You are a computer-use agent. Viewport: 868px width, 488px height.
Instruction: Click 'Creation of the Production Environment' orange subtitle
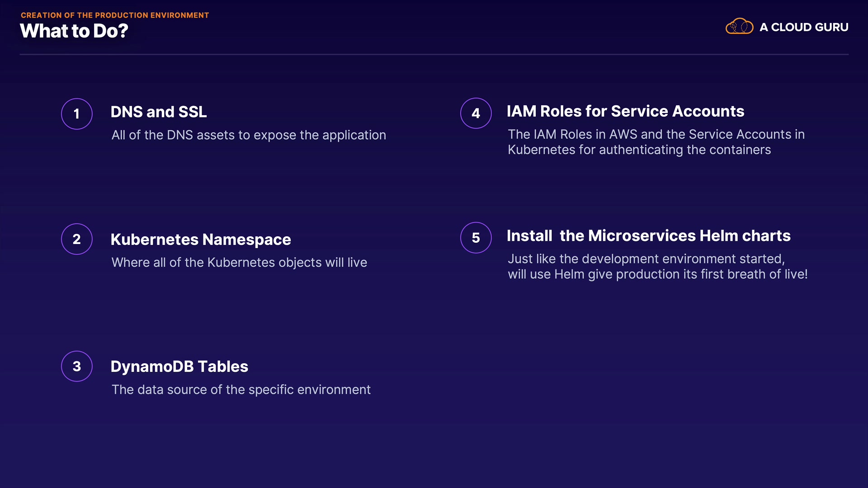pyautogui.click(x=115, y=15)
